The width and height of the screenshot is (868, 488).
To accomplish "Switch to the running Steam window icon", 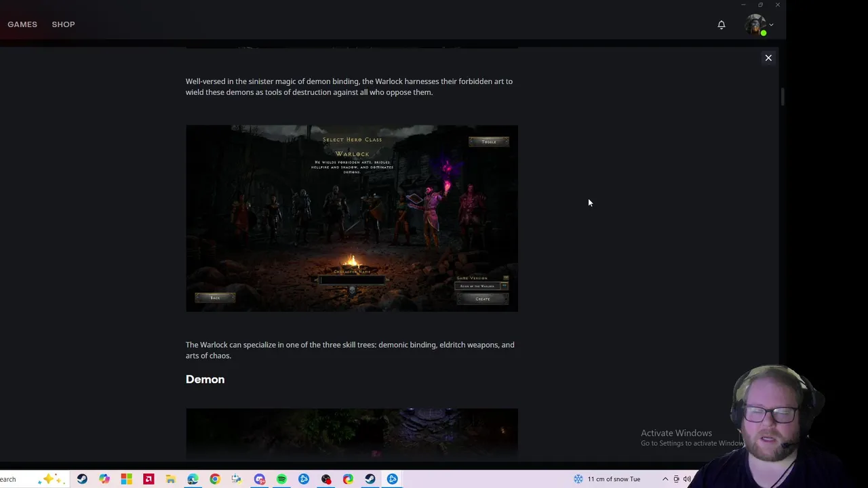I will (x=370, y=479).
